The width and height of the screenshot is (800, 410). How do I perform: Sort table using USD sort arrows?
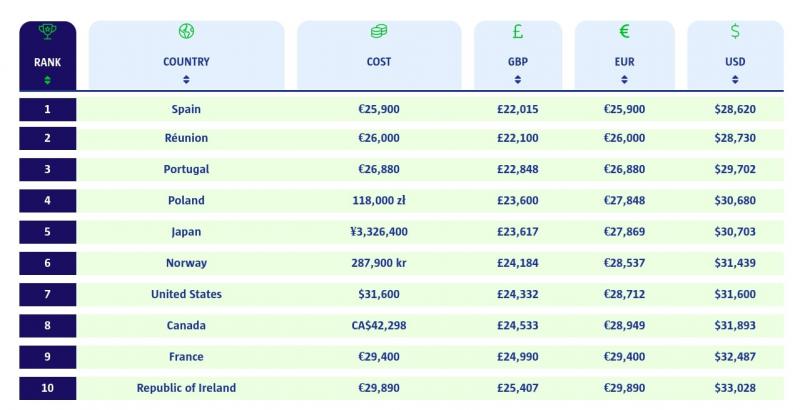[735, 80]
